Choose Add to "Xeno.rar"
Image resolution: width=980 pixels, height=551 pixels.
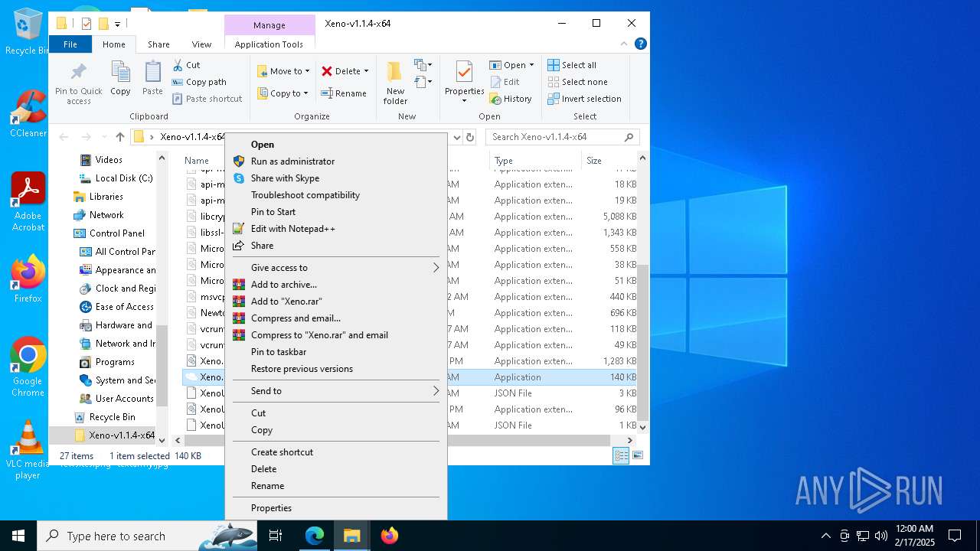(337, 302)
